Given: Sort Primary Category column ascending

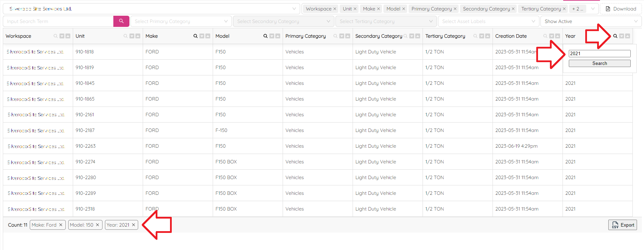Looking at the screenshot, I should tap(348, 36).
